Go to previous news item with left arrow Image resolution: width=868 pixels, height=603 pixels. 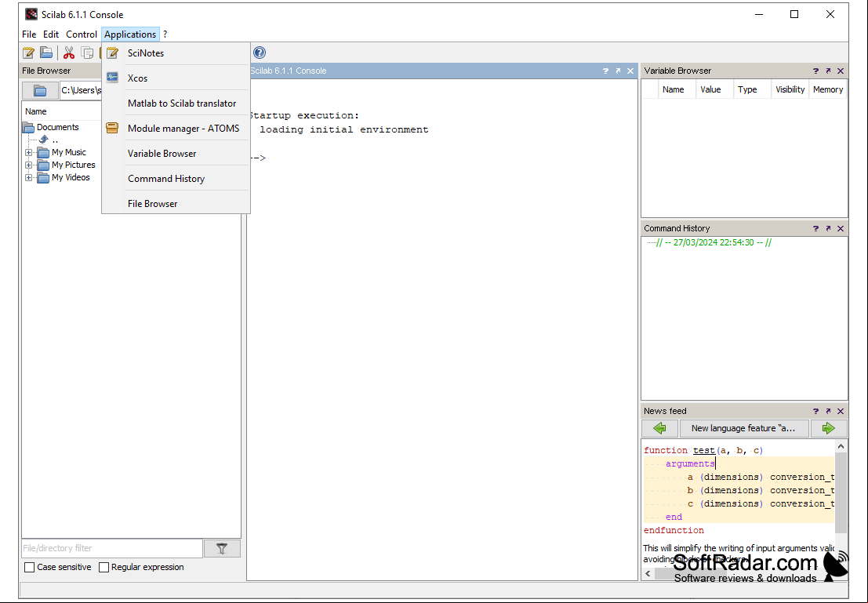pyautogui.click(x=659, y=428)
